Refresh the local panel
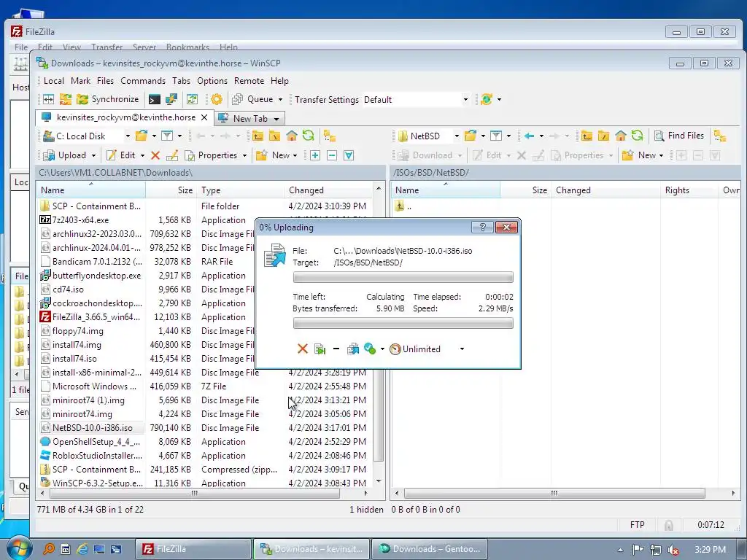The image size is (747, 560). point(309,136)
